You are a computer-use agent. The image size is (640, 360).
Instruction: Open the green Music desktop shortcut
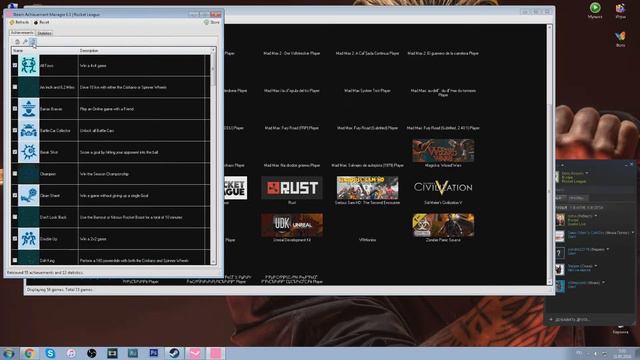tap(595, 11)
